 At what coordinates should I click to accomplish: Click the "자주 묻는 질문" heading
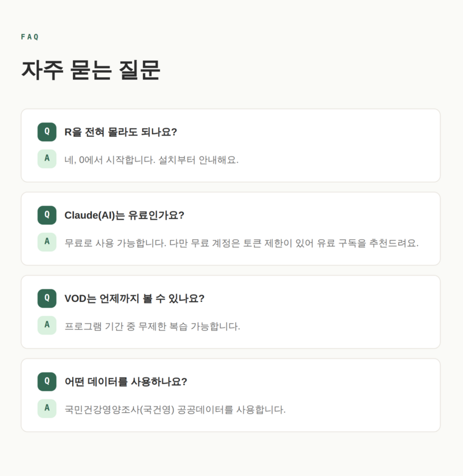pos(91,71)
